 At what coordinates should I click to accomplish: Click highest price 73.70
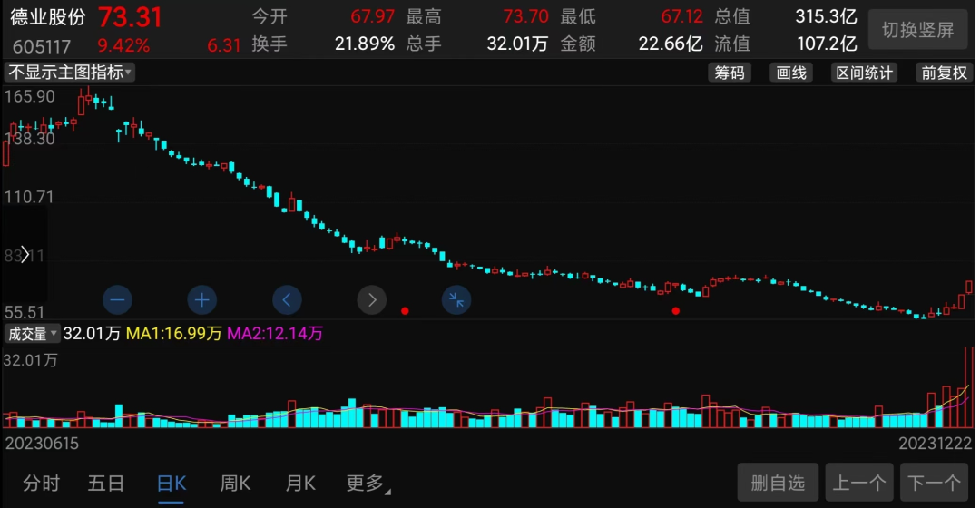(x=525, y=16)
